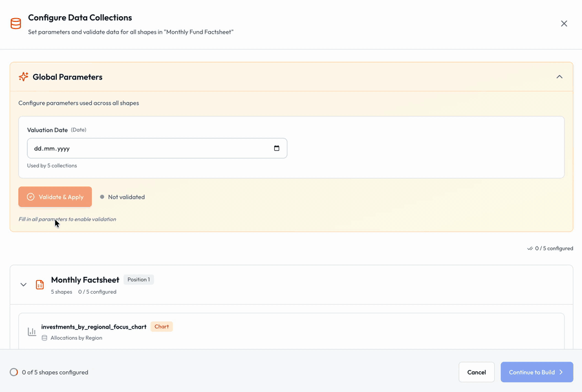Collapse the Monthly Factsheet section

pos(23,284)
